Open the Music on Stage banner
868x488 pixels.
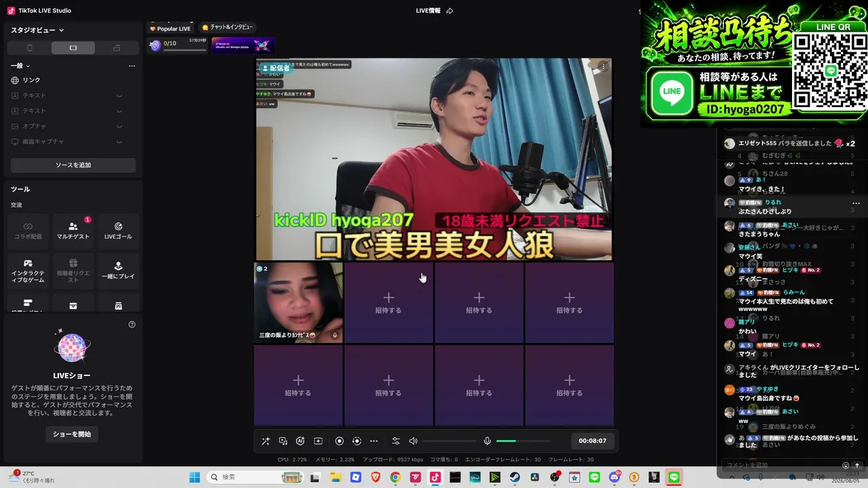tap(243, 45)
